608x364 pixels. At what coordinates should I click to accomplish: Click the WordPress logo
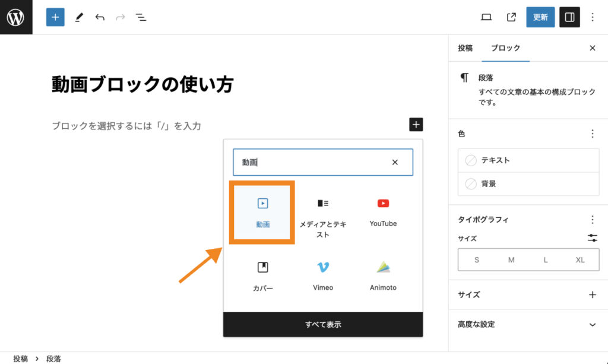(15, 17)
